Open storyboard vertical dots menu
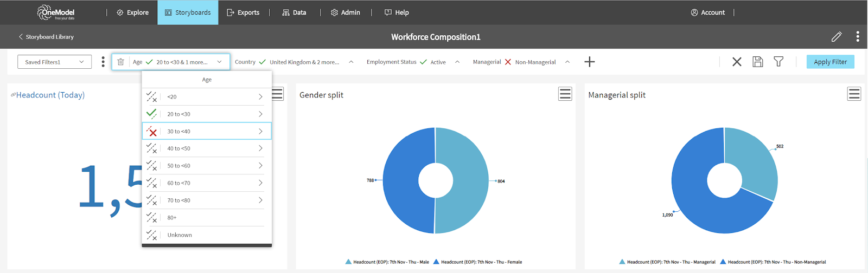This screenshot has width=868, height=273. tap(857, 37)
